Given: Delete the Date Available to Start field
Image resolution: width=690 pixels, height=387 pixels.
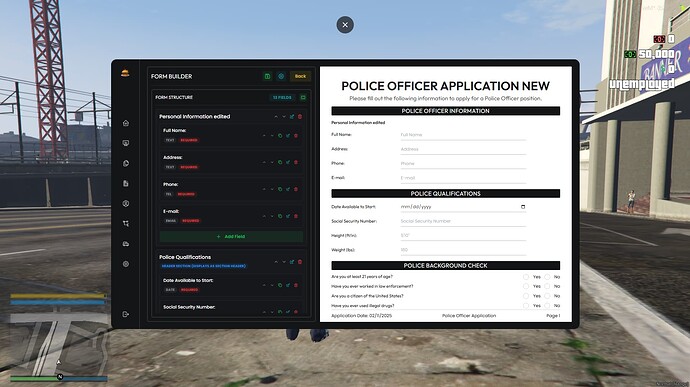Looking at the screenshot, I should click(296, 285).
